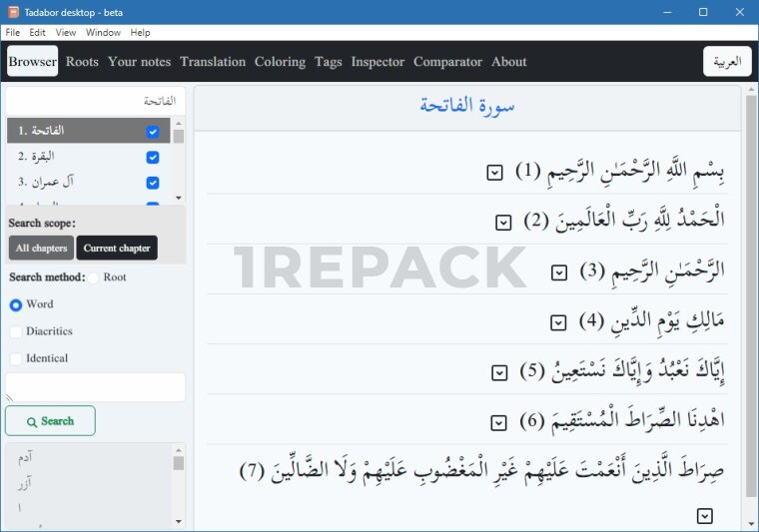The image size is (759, 532).
Task: Click the magnifier Search button
Action: tap(50, 421)
